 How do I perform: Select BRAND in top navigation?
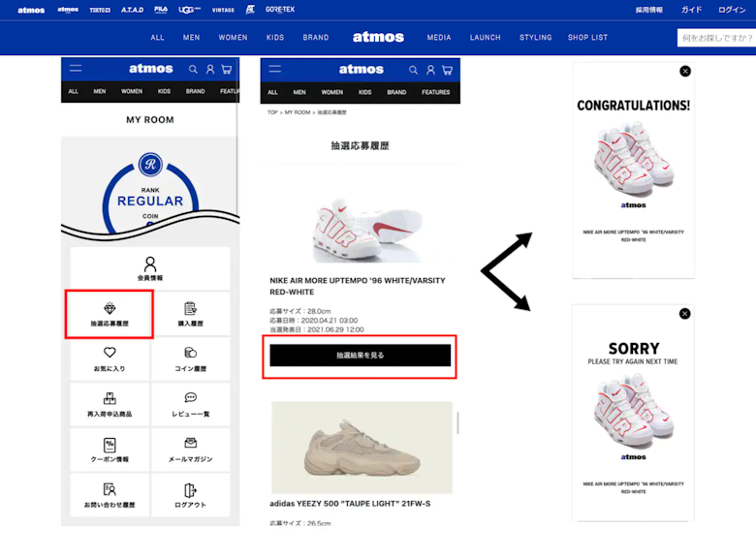click(x=316, y=37)
